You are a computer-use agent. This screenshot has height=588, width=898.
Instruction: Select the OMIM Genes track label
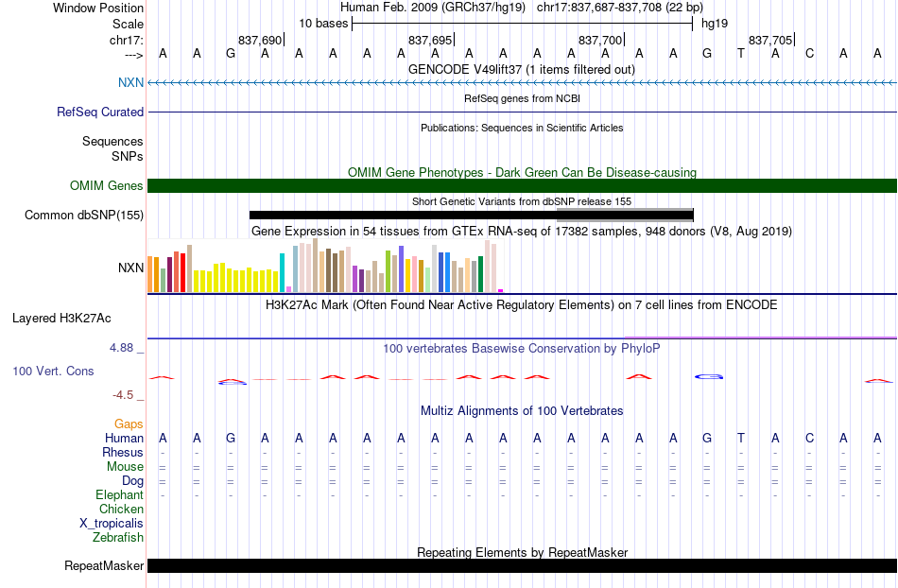tap(107, 185)
